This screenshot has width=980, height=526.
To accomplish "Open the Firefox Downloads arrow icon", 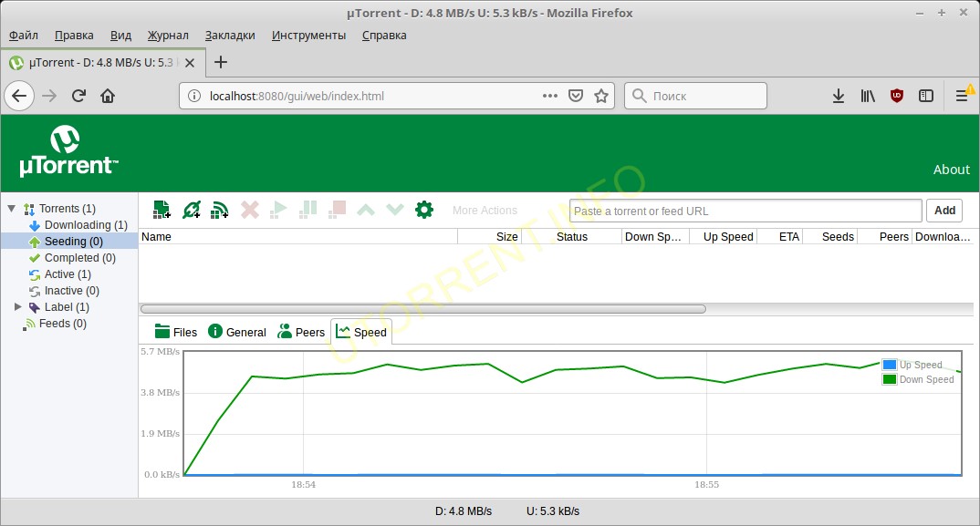I will pos(839,97).
